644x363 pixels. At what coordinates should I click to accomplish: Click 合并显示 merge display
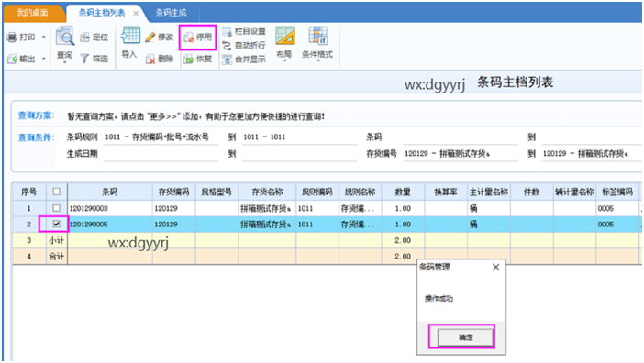click(243, 60)
